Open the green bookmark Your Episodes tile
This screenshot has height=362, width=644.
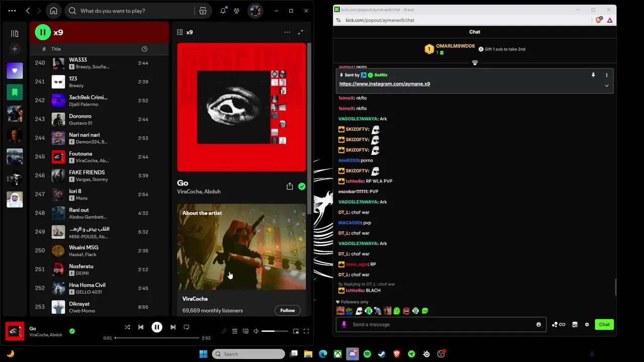pos(15,92)
